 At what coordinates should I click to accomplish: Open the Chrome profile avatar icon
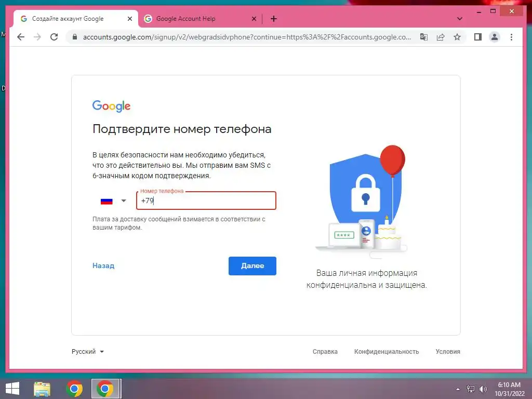[495, 37]
